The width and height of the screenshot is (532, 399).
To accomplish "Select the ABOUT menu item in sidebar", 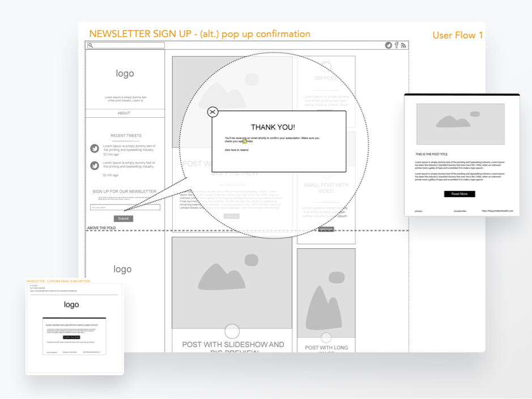I will (124, 113).
